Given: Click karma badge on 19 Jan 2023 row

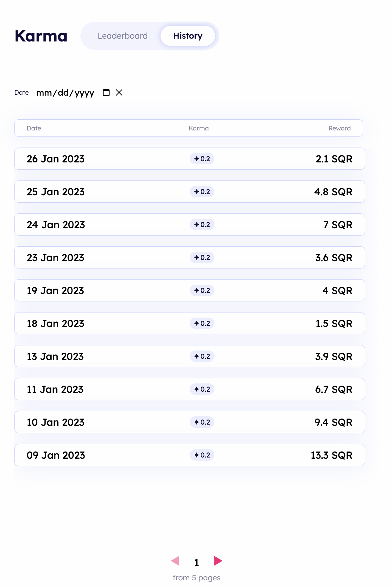Looking at the screenshot, I should point(202,290).
